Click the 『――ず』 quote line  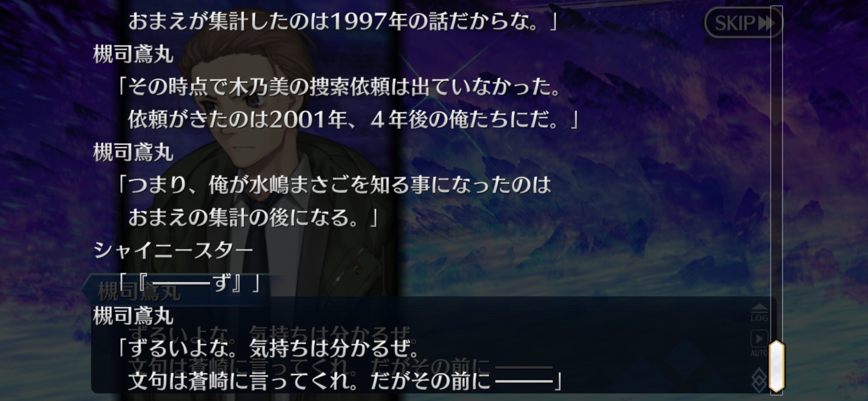pyautogui.click(x=189, y=283)
